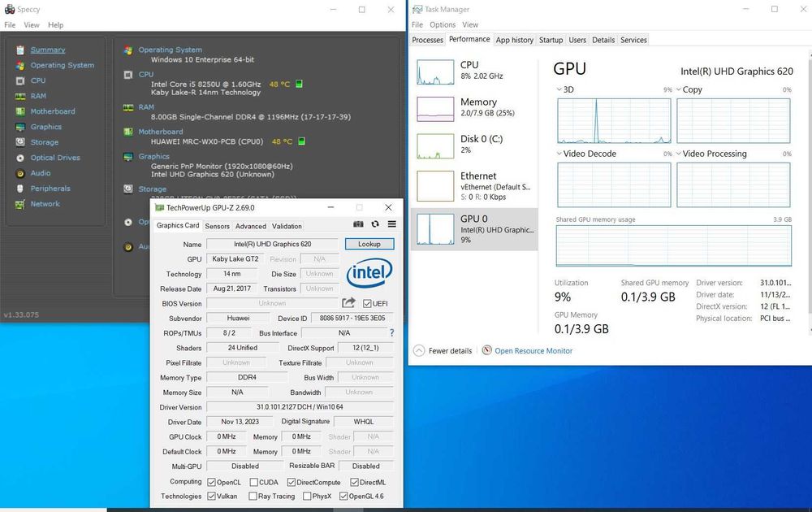The width and height of the screenshot is (812, 512).
Task: Click the Storage drive icon in Speccy sidebar
Action: 20,142
